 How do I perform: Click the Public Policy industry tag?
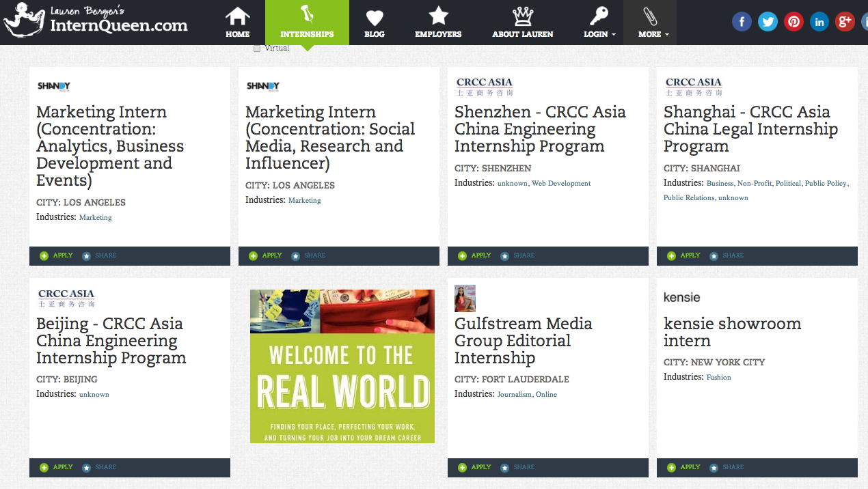tap(825, 184)
